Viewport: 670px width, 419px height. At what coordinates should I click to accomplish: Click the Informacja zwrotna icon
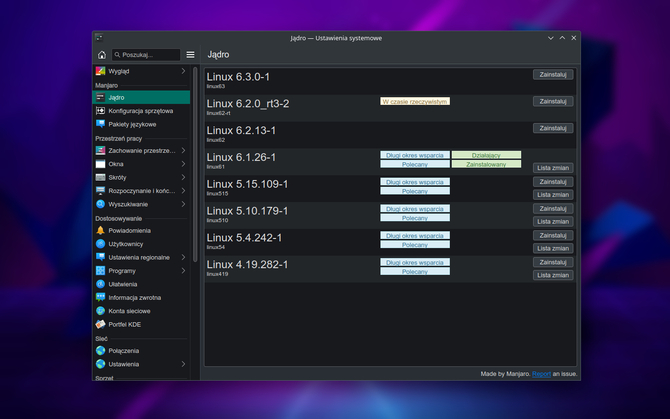[100, 297]
